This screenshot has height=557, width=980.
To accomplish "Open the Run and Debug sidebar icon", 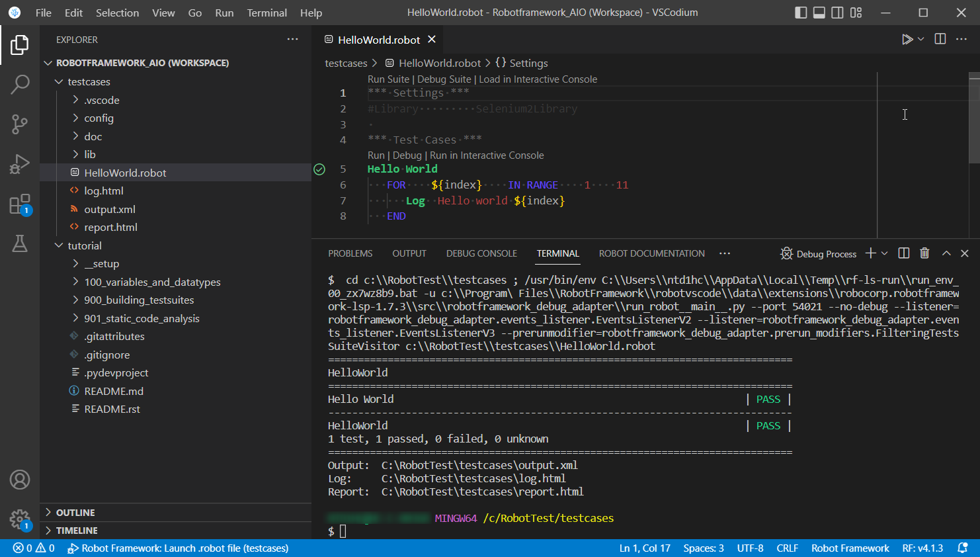I will click(x=20, y=164).
